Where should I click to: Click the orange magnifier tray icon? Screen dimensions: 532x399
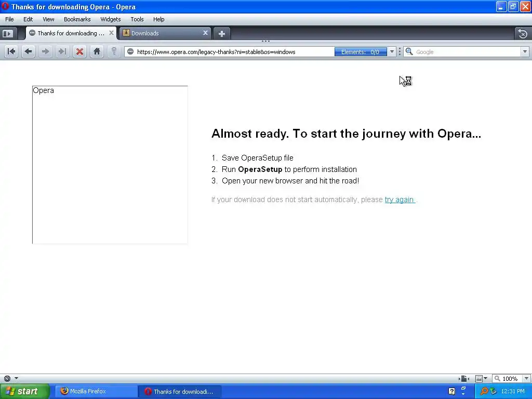pyautogui.click(x=484, y=391)
